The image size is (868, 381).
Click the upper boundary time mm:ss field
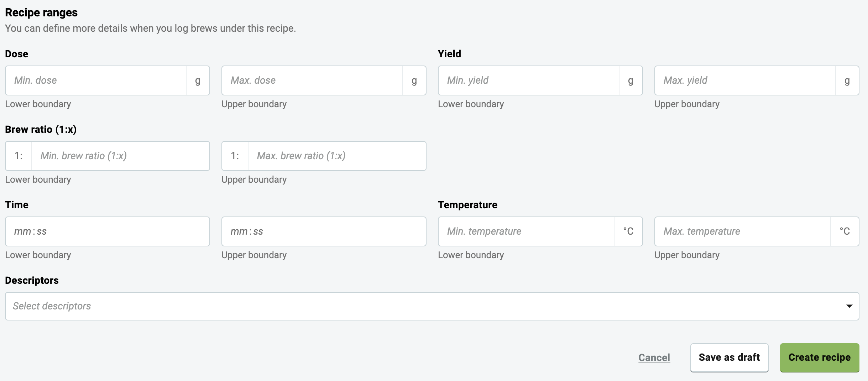tap(324, 231)
